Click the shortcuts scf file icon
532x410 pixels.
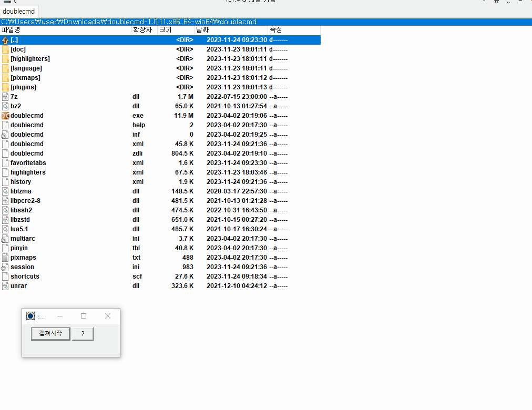pyautogui.click(x=5, y=277)
